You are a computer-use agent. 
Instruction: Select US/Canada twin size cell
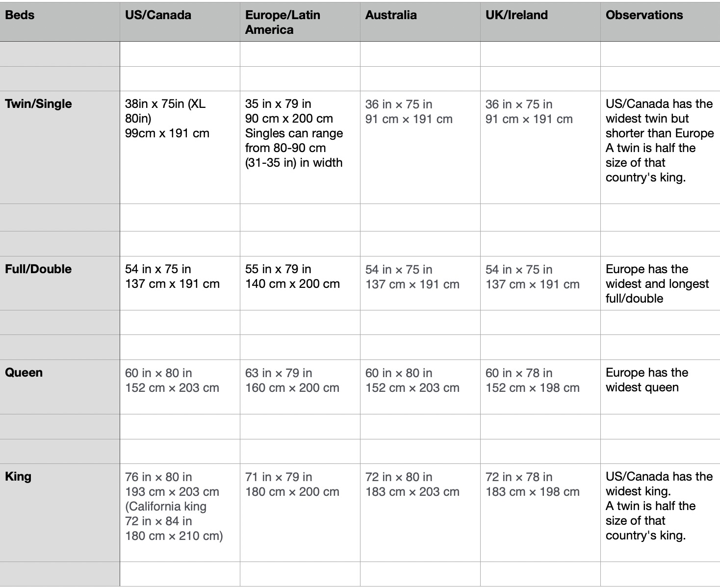(x=180, y=147)
